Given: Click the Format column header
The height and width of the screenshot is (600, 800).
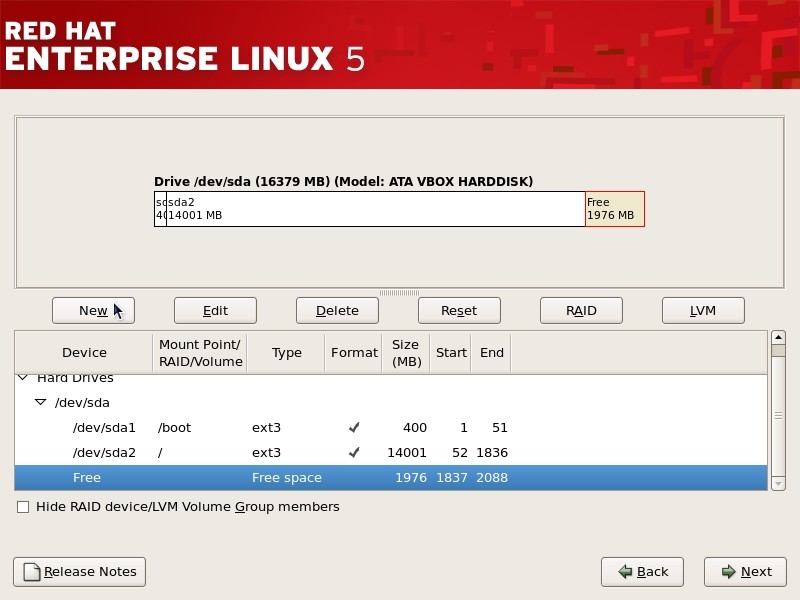Looking at the screenshot, I should click(x=354, y=353).
